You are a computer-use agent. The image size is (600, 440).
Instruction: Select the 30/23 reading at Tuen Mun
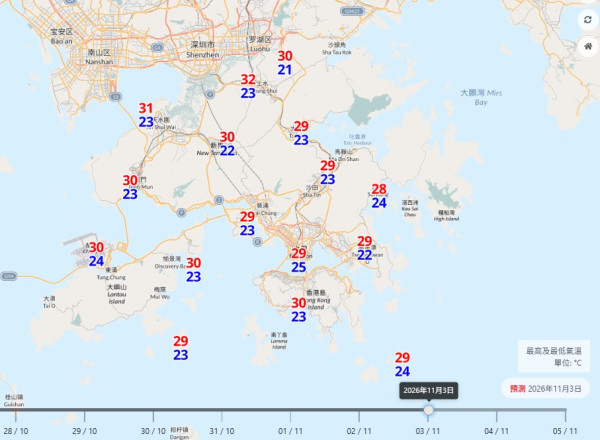coord(130,187)
